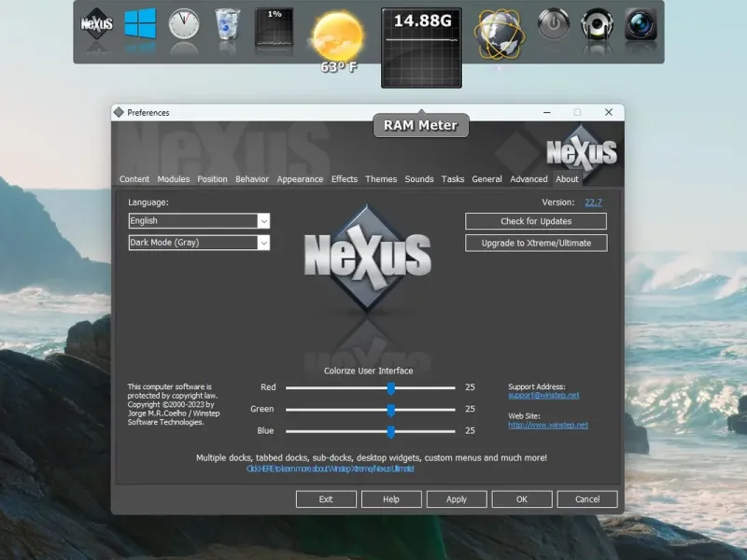This screenshot has width=747, height=560.
Task: Click the version 22.7 link
Action: coord(593,203)
